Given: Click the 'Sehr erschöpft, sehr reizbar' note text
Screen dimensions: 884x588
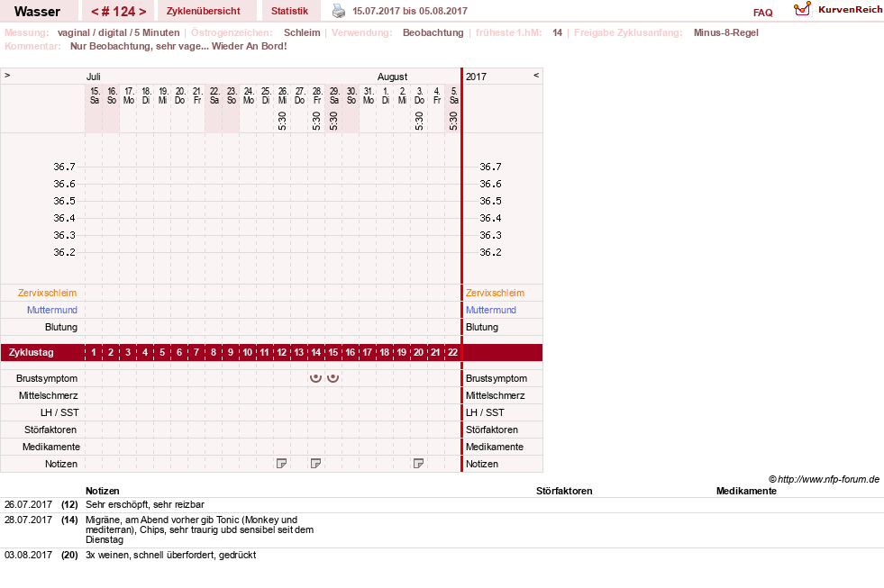Looking at the screenshot, I should click(145, 504).
